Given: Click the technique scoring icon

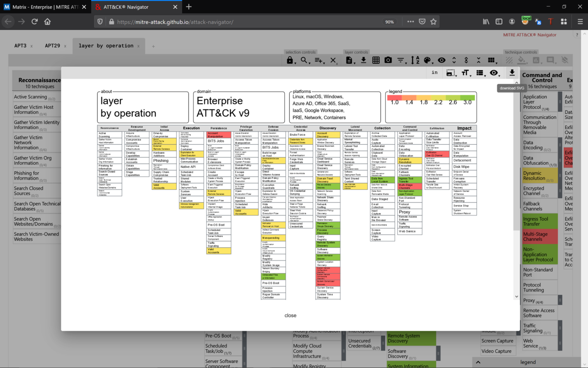Looking at the screenshot, I should [537, 60].
